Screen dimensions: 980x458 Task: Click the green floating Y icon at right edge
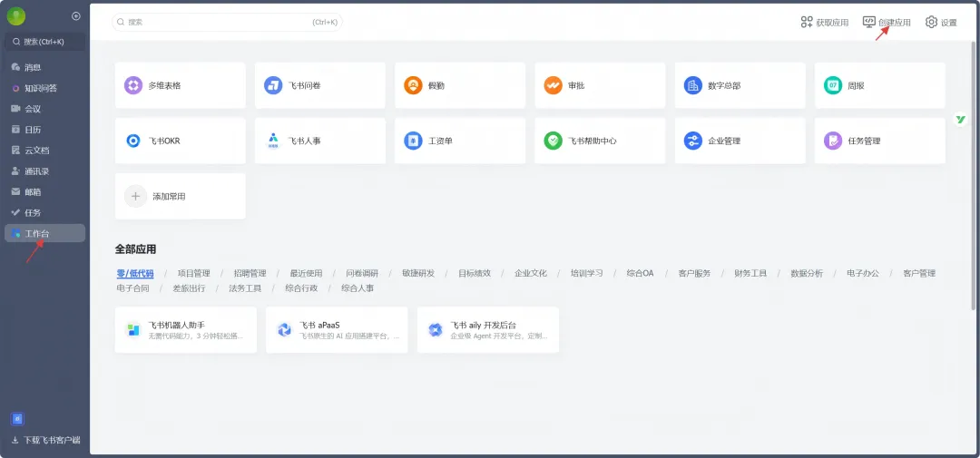click(x=961, y=120)
